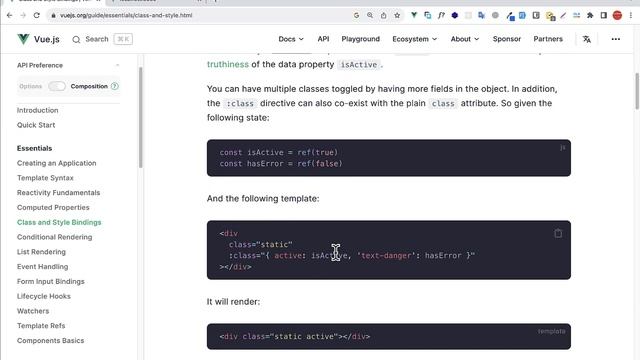Screen dimensions: 640x360
Task: Go to Reactivity Fundamentals
Action: 58,193
